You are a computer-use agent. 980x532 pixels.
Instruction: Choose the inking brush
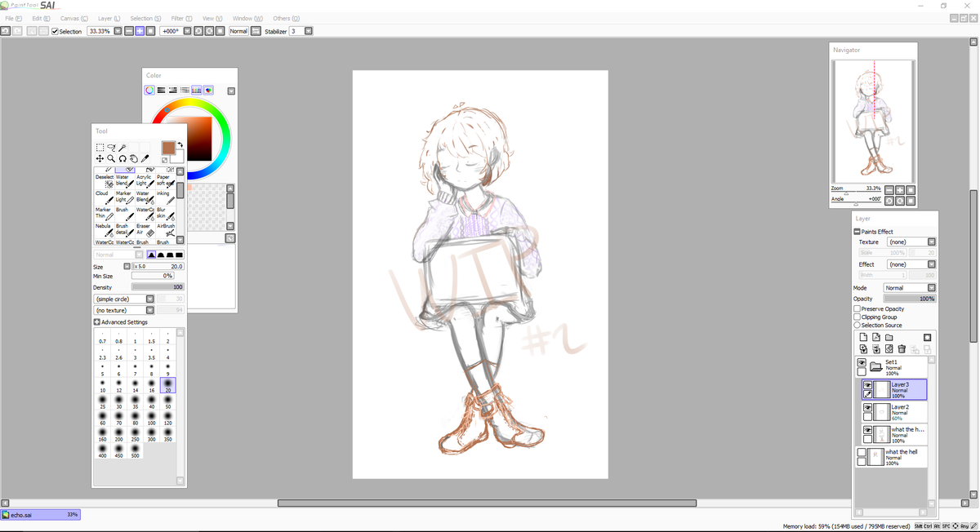[166, 197]
